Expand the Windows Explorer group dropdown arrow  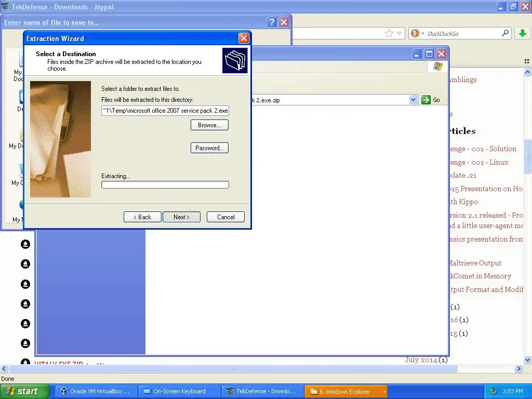pos(384,392)
